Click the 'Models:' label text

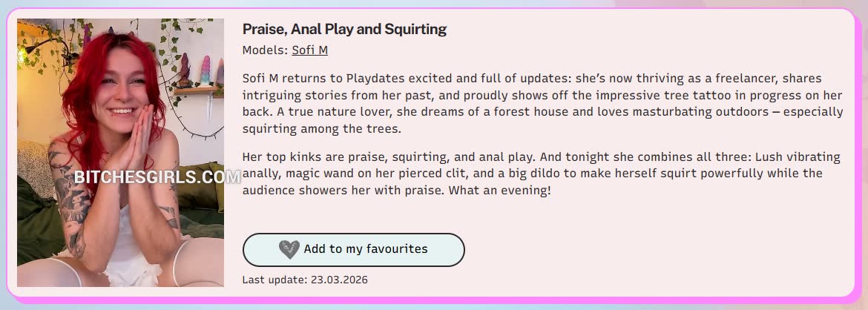pos(265,50)
